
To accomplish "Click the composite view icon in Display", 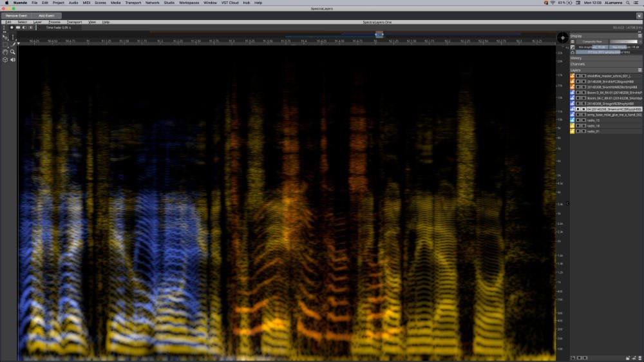I will pyautogui.click(x=573, y=41).
